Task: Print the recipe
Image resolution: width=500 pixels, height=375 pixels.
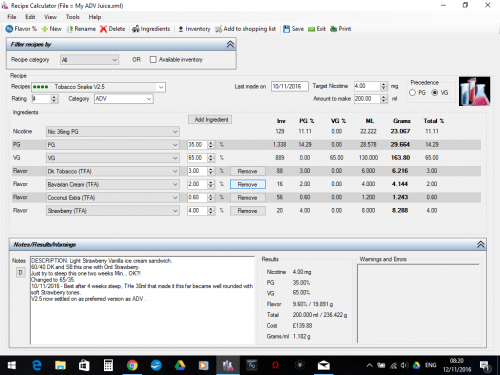Action: pyautogui.click(x=340, y=29)
